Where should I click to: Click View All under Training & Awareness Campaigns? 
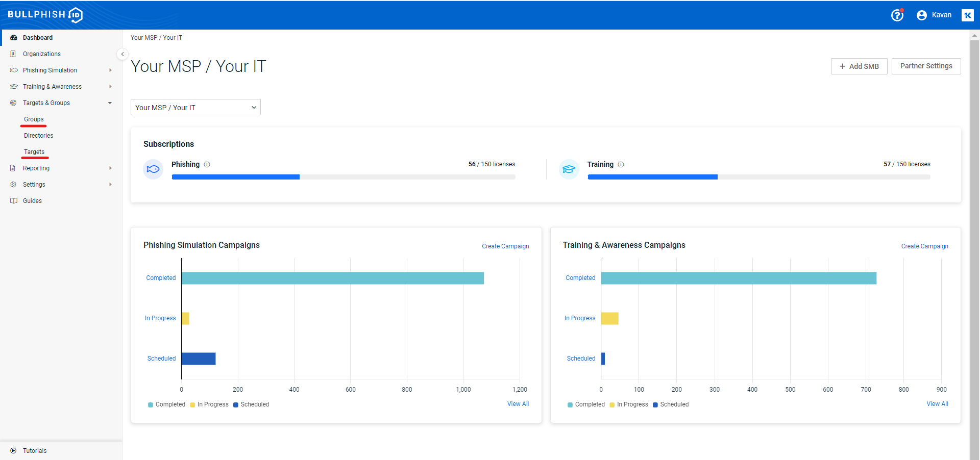tap(938, 404)
